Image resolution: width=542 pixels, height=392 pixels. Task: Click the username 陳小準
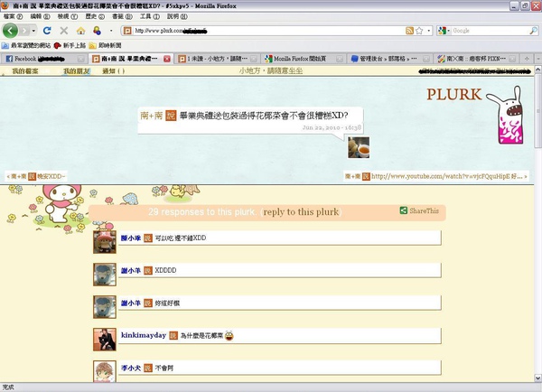[131, 238]
